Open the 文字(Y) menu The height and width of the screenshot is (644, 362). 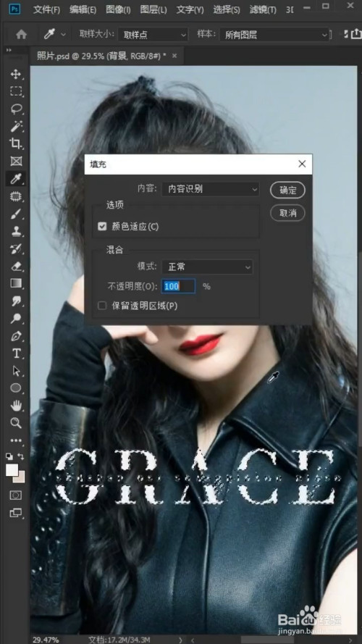point(190,9)
